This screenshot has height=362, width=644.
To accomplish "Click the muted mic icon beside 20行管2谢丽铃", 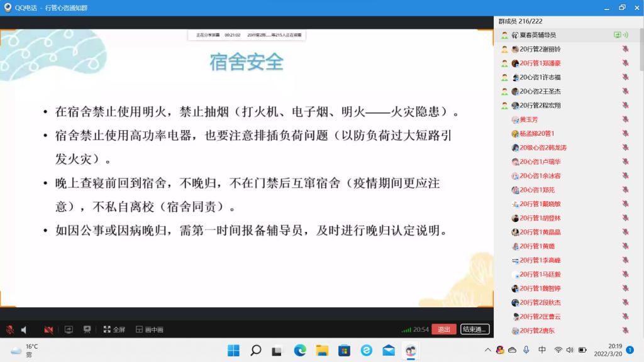I will [625, 49].
